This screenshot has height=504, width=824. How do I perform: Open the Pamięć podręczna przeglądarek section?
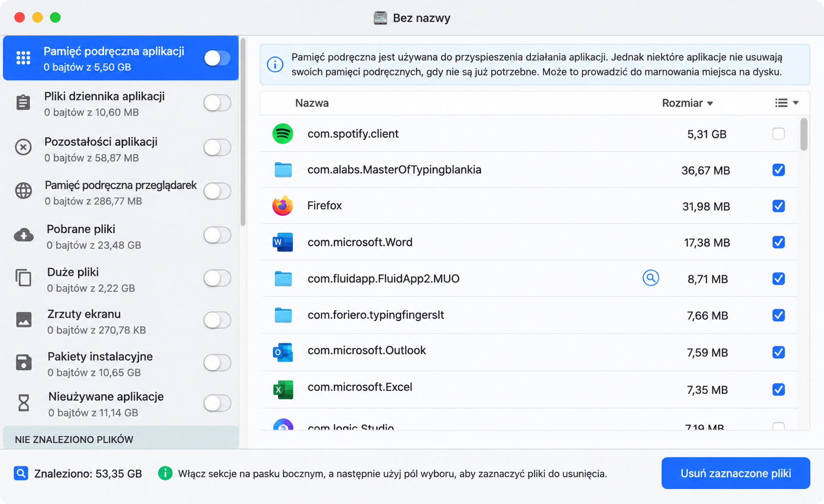[121, 192]
